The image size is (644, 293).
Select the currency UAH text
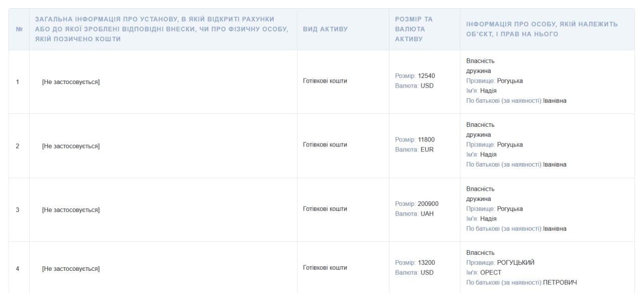[x=427, y=213]
